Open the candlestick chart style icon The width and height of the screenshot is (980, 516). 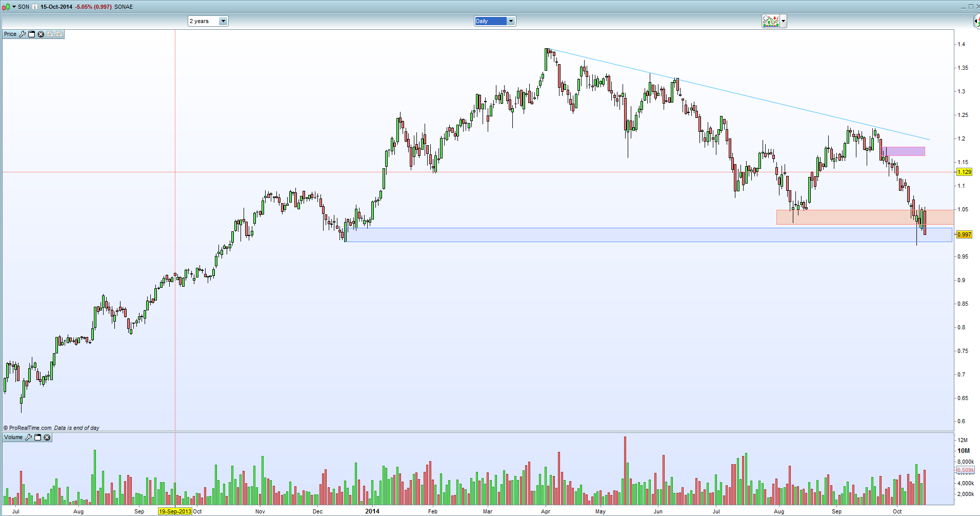tap(6, 7)
